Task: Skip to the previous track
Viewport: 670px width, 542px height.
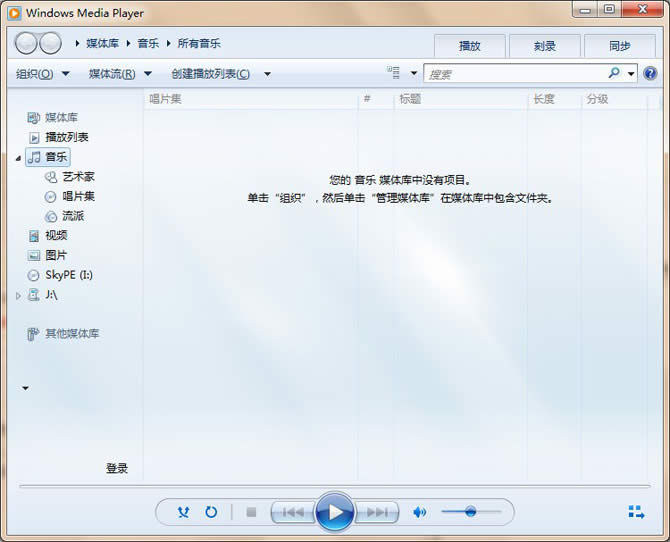Action: 292,512
